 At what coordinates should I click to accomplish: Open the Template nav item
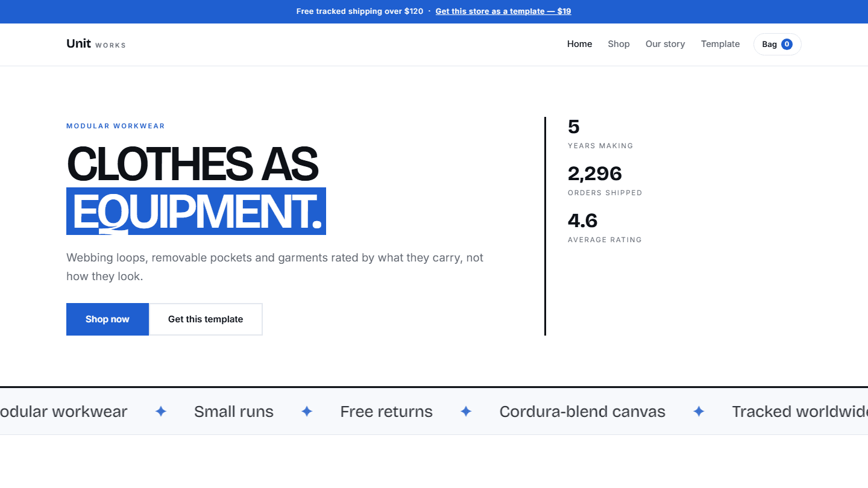coord(720,44)
